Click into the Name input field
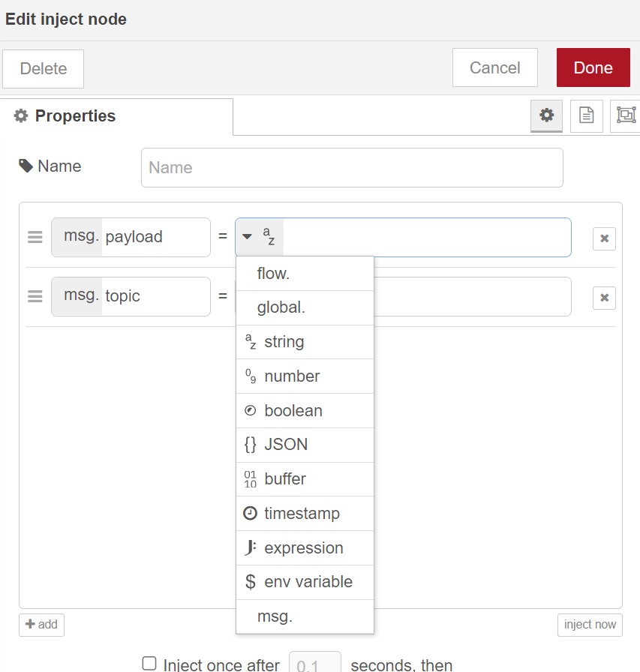This screenshot has width=640, height=672. (x=352, y=167)
